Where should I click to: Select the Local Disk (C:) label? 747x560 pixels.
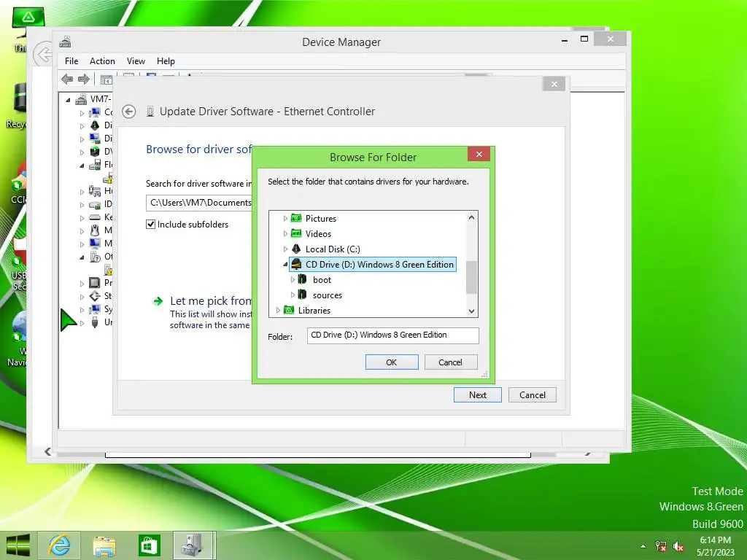click(333, 249)
